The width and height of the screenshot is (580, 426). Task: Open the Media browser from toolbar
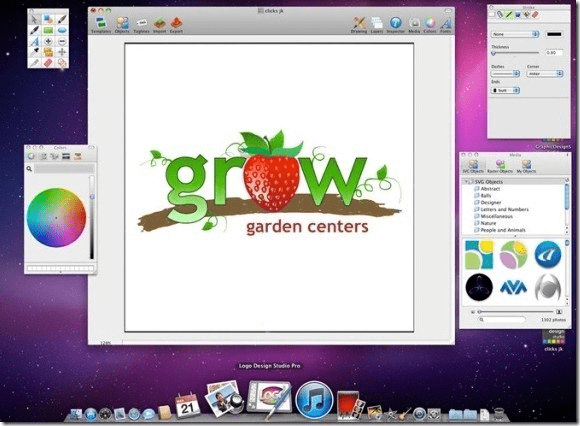[x=414, y=25]
